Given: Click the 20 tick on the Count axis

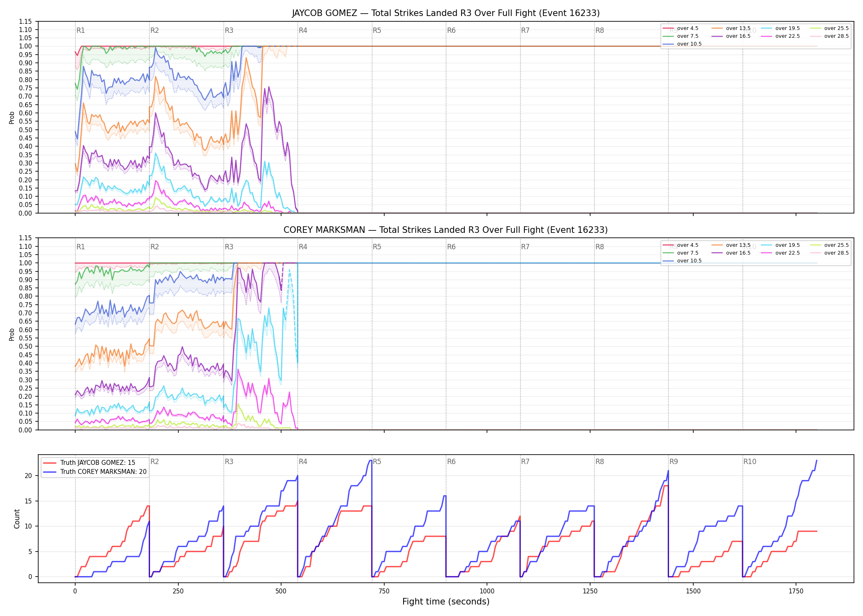Looking at the screenshot, I should [x=28, y=476].
